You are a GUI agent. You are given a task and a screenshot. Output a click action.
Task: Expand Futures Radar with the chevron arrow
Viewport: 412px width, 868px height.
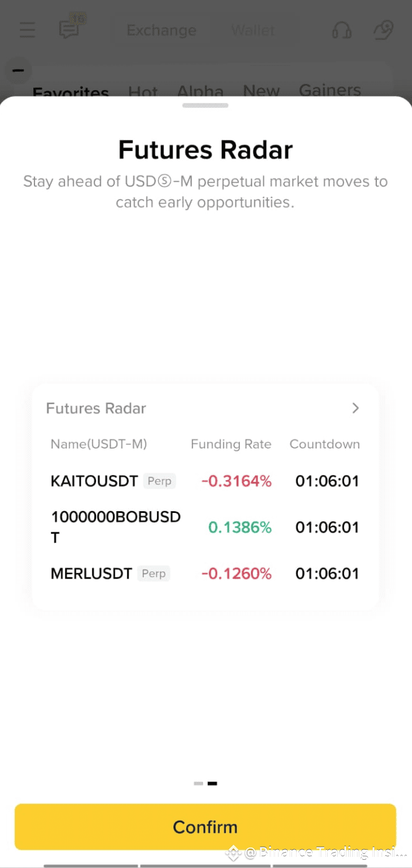[355, 408]
